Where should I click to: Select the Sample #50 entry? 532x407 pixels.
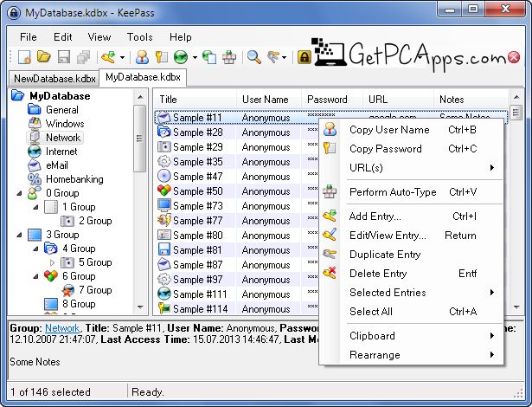tap(198, 191)
